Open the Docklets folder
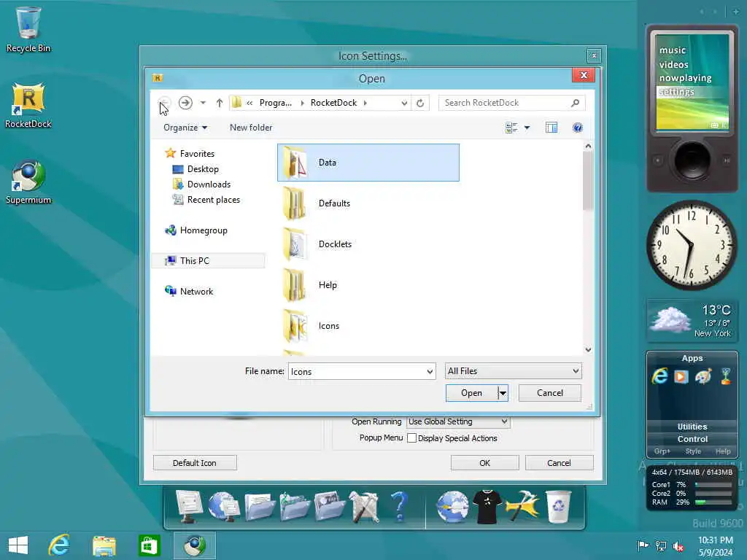Viewport: 747px width, 560px height. pyautogui.click(x=368, y=244)
